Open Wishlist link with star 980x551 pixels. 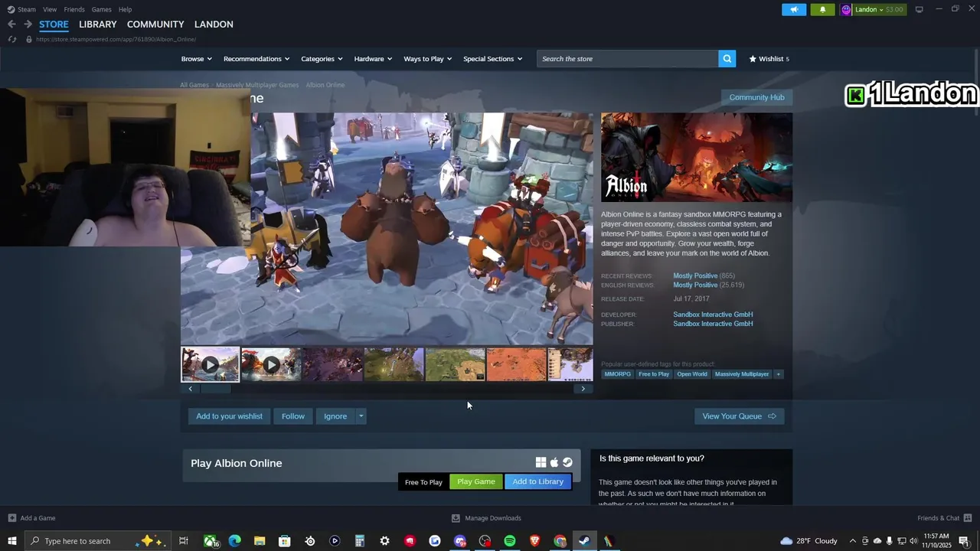(769, 59)
